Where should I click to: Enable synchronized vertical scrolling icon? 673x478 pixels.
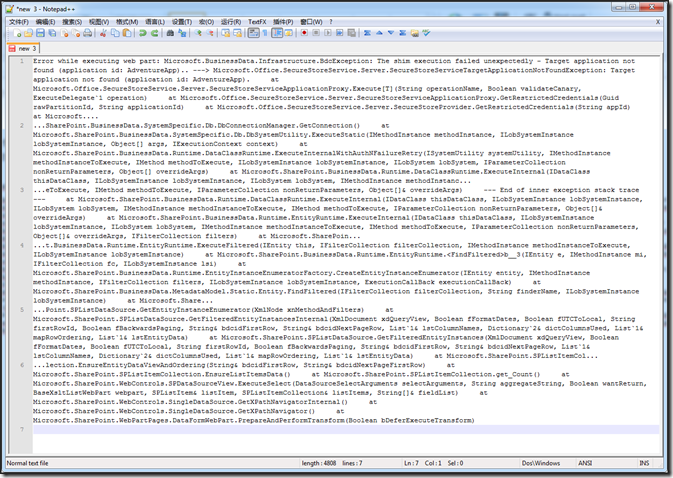225,33
